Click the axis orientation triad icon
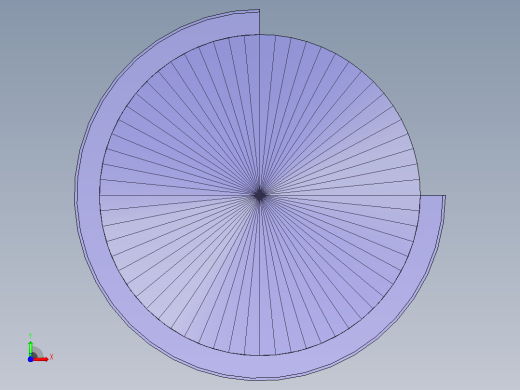 [40, 348]
